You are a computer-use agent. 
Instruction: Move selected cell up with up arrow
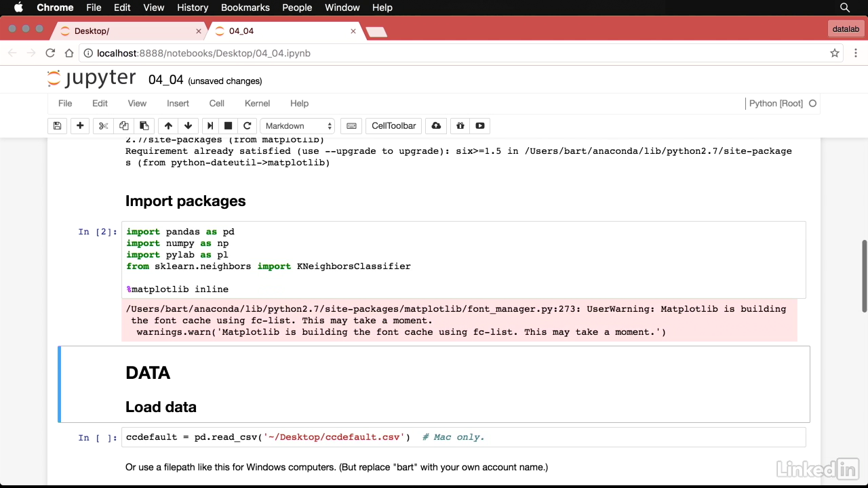[168, 126]
